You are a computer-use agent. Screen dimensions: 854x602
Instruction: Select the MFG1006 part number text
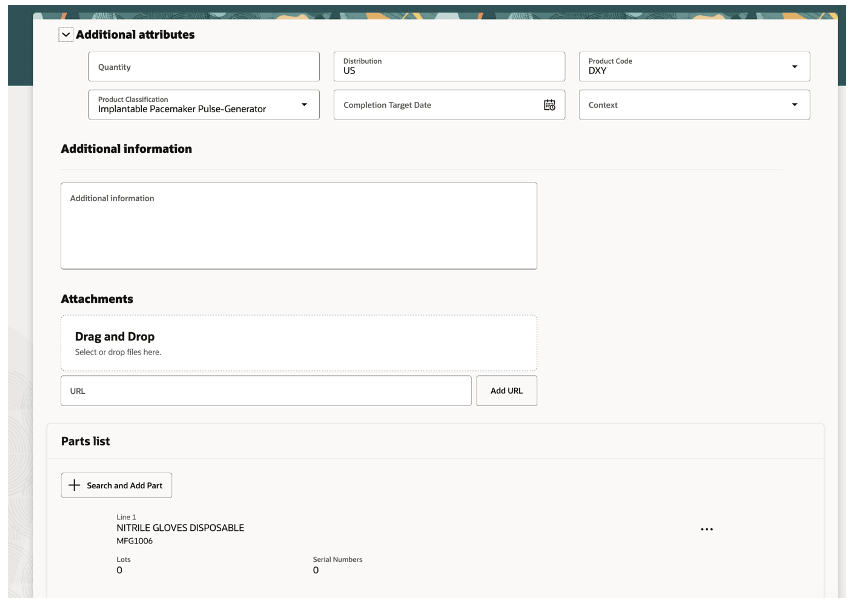[x=135, y=541]
